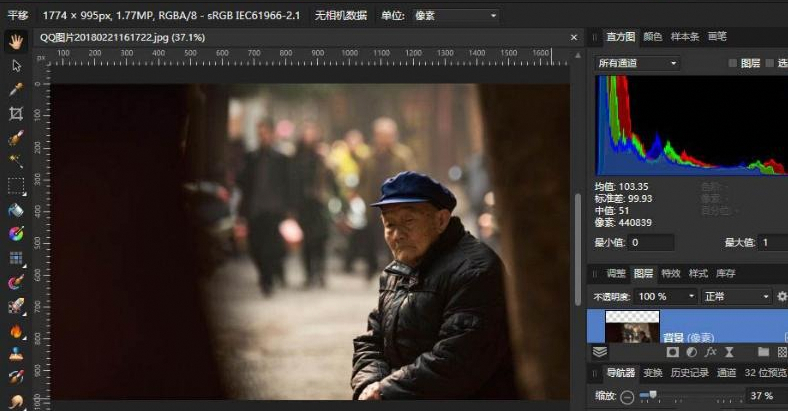788x411 pixels.
Task: Select the paint brush tool
Action: tap(16, 282)
